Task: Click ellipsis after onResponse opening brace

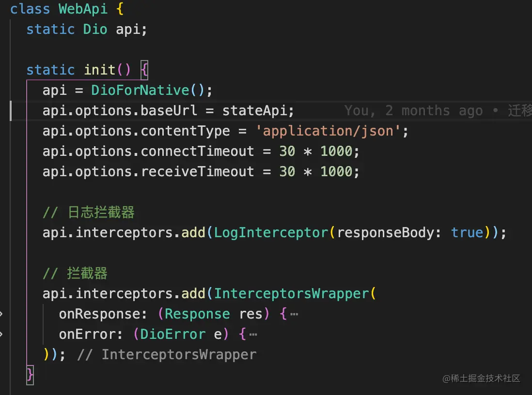Action: tap(294, 314)
